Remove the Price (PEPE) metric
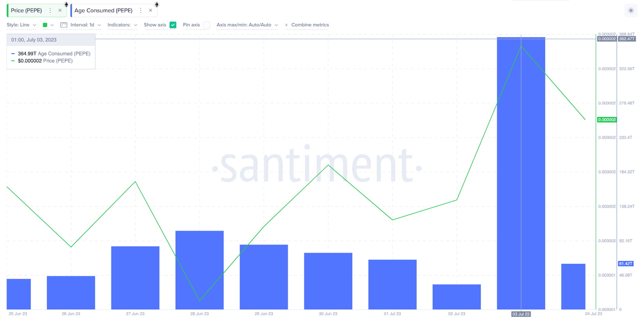644x321 pixels. [60, 10]
